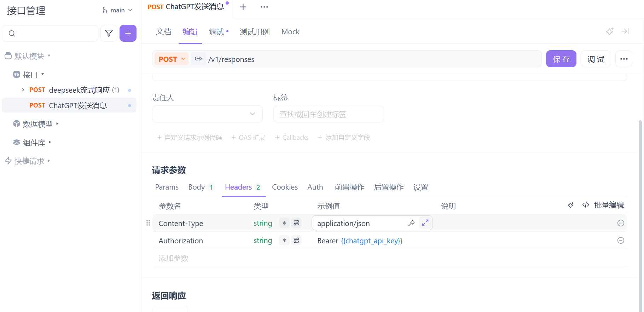
Task: Open the 责任人 dropdown
Action: coord(207,114)
